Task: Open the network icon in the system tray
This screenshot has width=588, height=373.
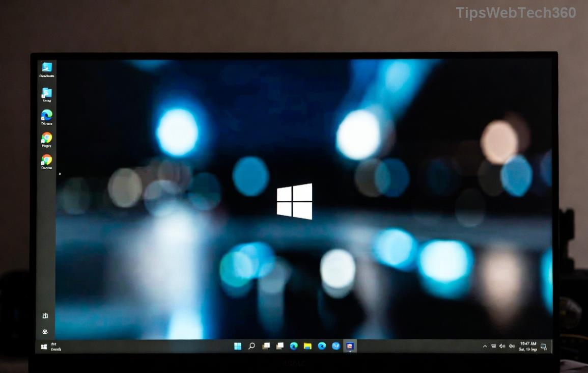Action: click(x=493, y=346)
